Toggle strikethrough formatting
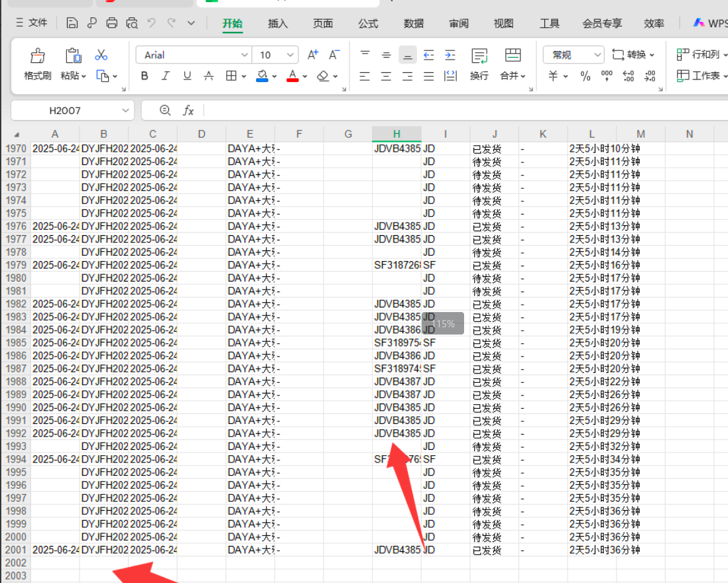Viewport: 728px width, 583px height. point(208,76)
